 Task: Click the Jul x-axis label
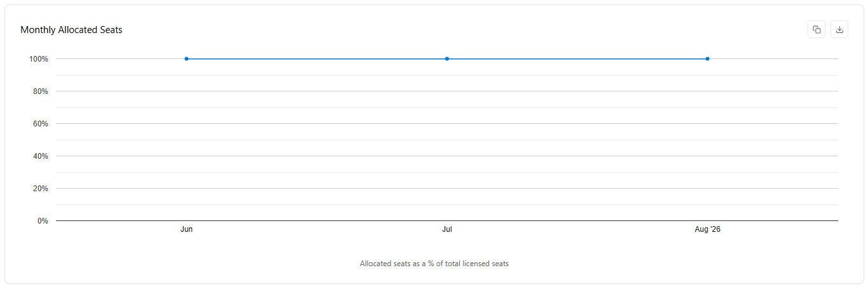(x=447, y=229)
